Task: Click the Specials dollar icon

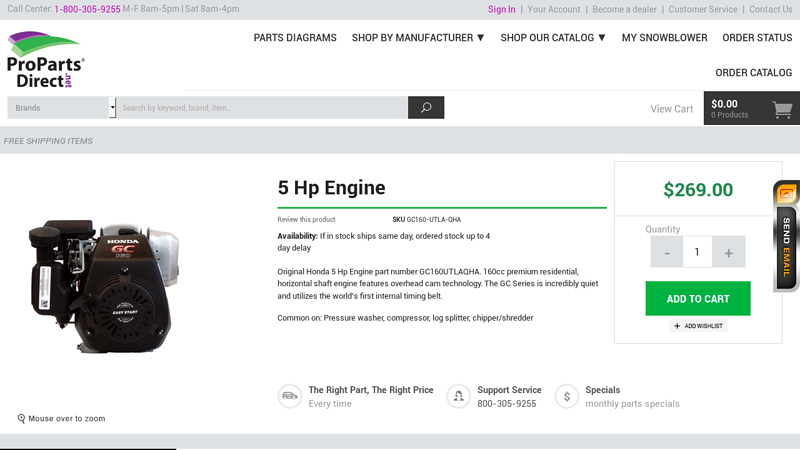Action: [x=567, y=396]
